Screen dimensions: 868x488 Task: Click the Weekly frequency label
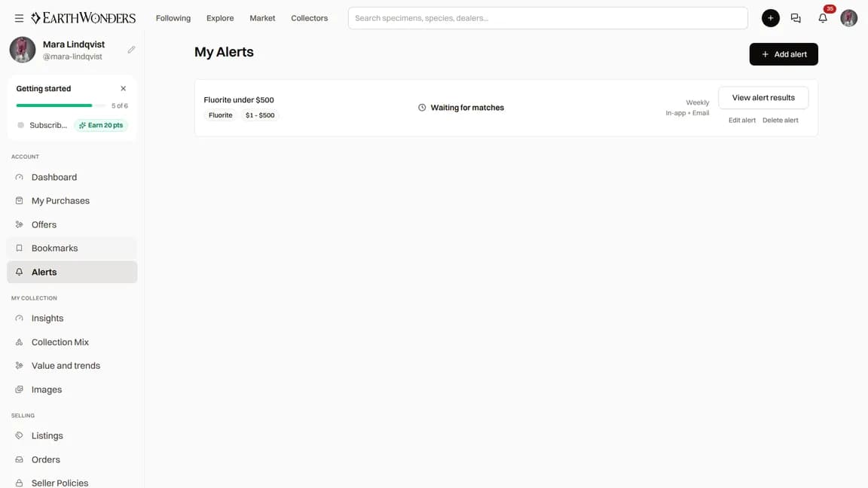(x=697, y=102)
